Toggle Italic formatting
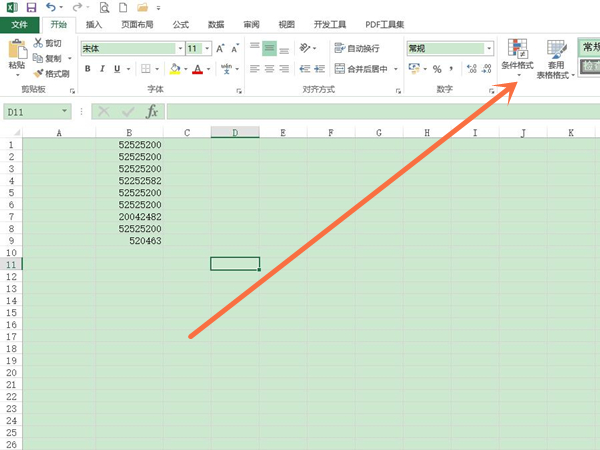 pyautogui.click(x=102, y=69)
